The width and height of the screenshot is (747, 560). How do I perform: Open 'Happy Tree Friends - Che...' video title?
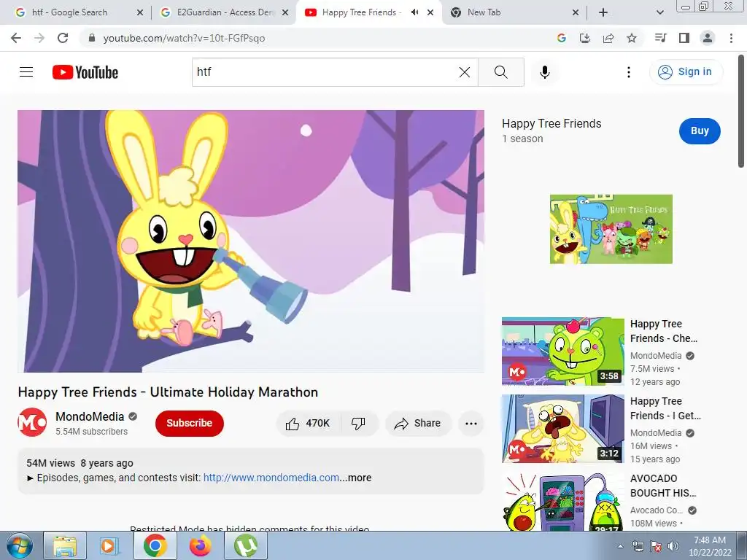664,331
